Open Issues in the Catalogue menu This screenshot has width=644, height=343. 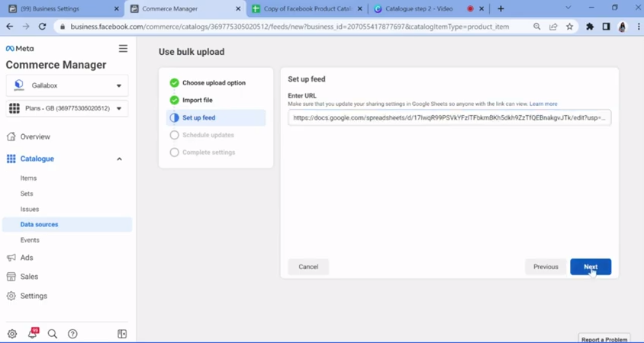[x=30, y=210]
